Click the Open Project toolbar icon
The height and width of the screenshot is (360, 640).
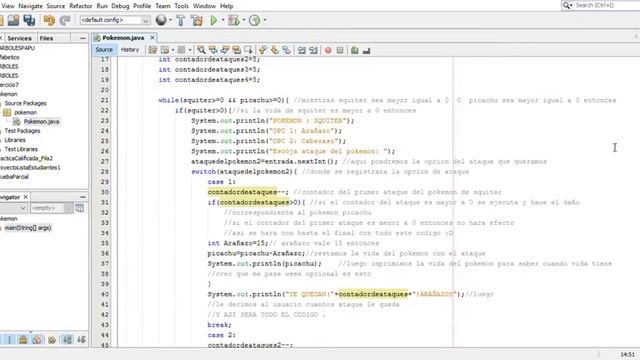tap(13, 20)
